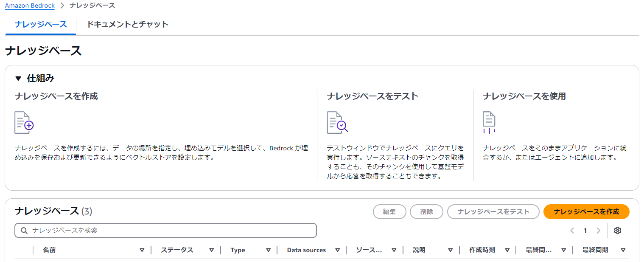Click the previous page arrow icon
644x262 pixels.
(572, 230)
